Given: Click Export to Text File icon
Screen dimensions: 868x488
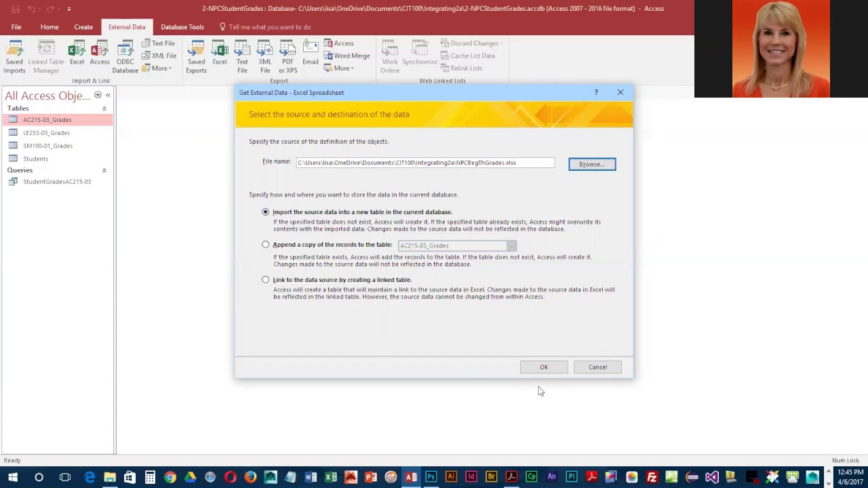Looking at the screenshot, I should (242, 57).
